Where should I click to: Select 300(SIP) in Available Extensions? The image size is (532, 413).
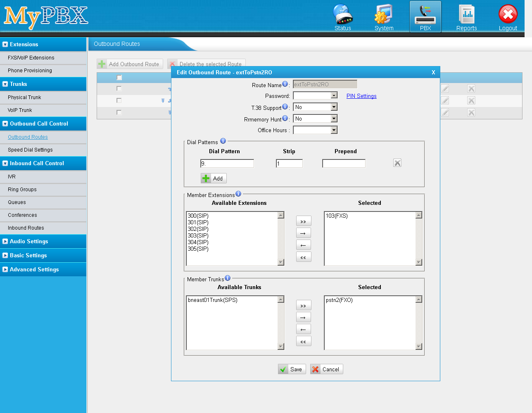198,216
